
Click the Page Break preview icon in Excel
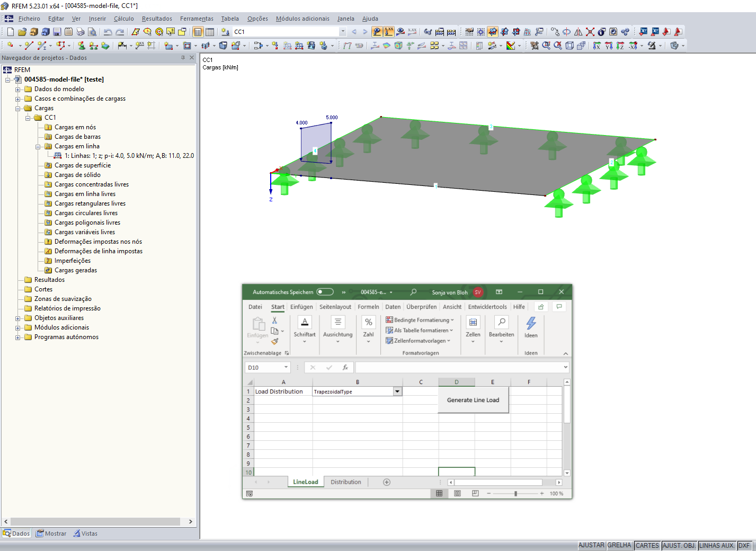point(475,493)
